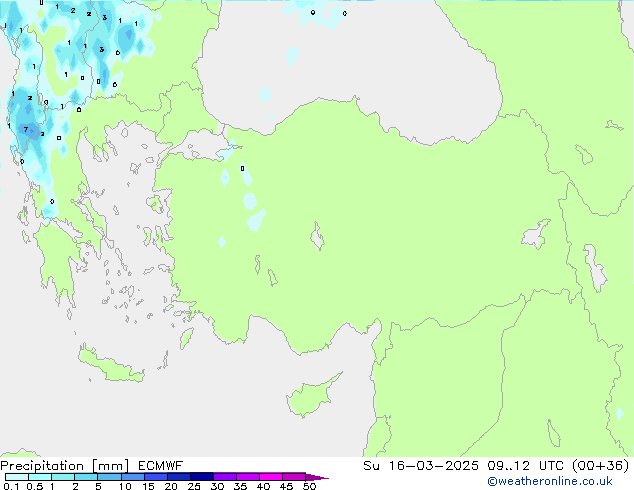The height and width of the screenshot is (490, 634).
Task: Pick the 1–2 mm legend color swatch
Action: [x=63, y=477]
